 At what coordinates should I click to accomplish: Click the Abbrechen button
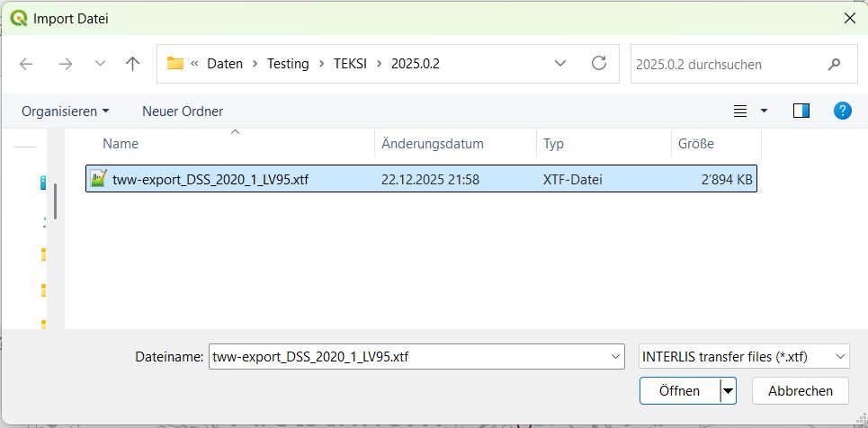tap(800, 391)
